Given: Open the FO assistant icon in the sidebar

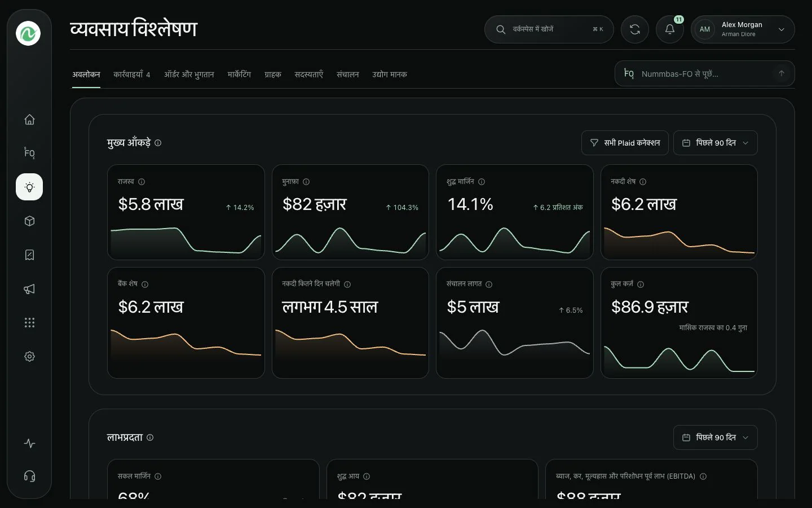Looking at the screenshot, I should [x=29, y=153].
